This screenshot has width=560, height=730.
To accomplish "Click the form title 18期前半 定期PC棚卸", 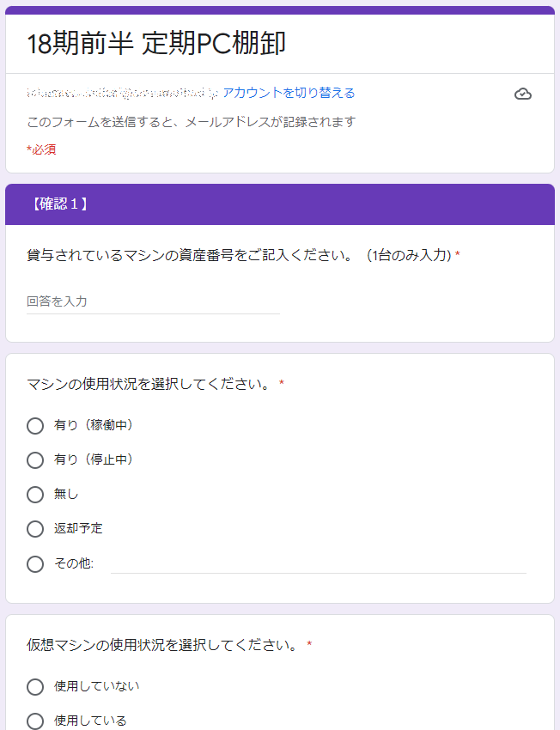I will click(x=156, y=44).
